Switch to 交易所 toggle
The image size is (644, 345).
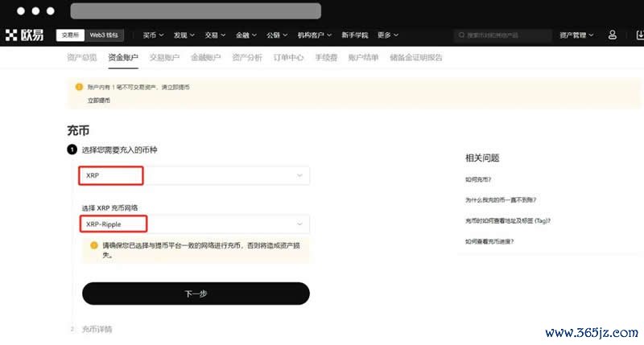tap(70, 35)
